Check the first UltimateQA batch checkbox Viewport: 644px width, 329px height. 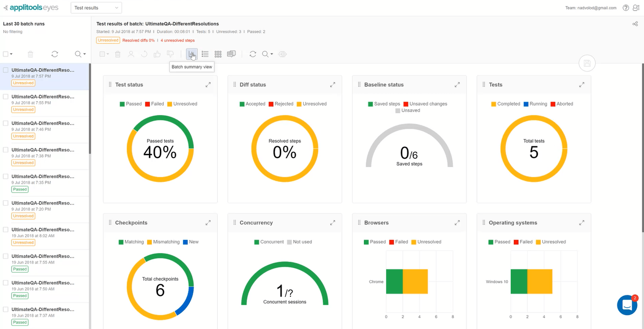coord(6,70)
